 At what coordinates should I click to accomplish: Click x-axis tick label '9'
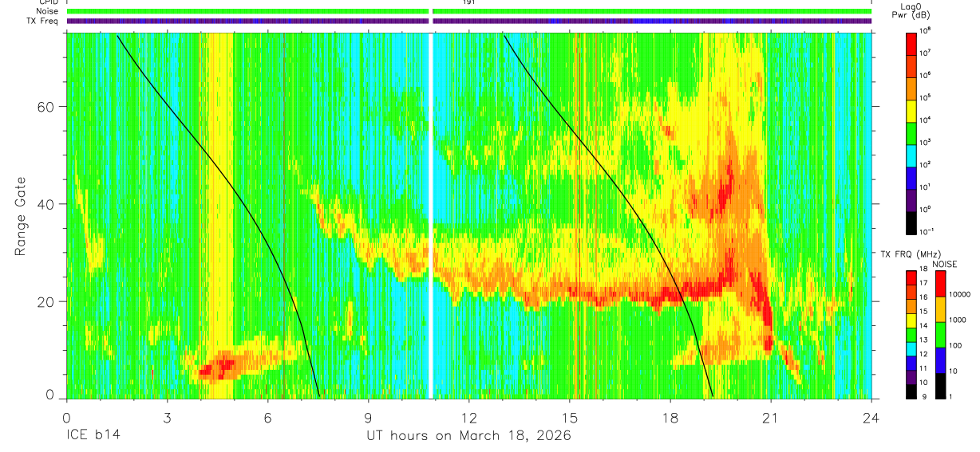[x=369, y=417]
